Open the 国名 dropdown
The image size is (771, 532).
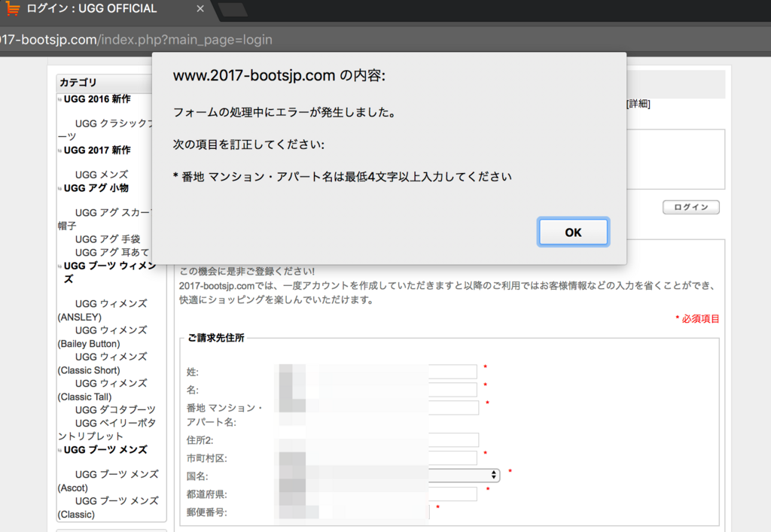tap(389, 475)
